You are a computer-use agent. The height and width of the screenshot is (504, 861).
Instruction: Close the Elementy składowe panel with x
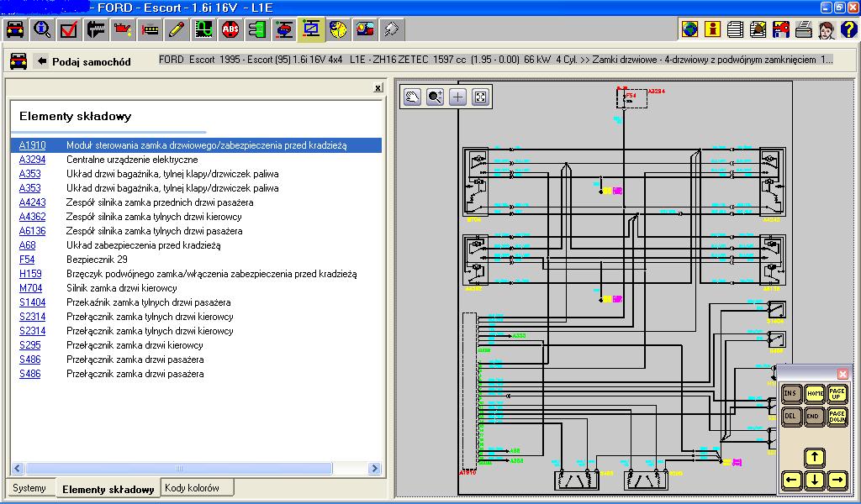click(x=378, y=87)
